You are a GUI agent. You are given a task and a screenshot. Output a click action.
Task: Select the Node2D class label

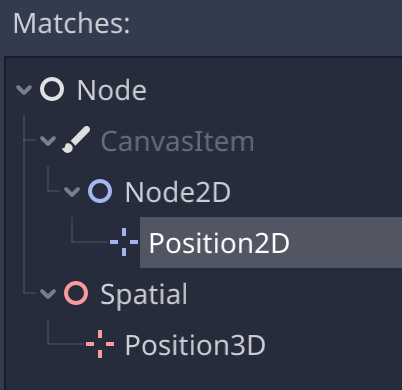click(178, 192)
